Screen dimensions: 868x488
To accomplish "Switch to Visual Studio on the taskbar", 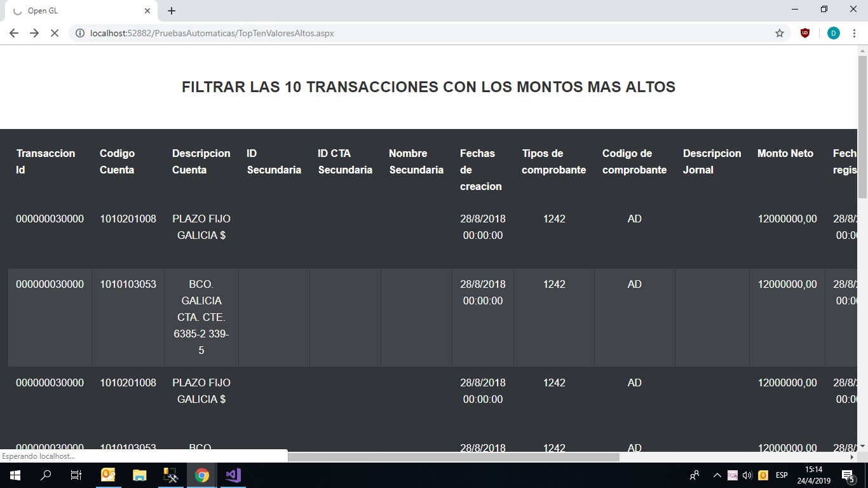I will [233, 475].
